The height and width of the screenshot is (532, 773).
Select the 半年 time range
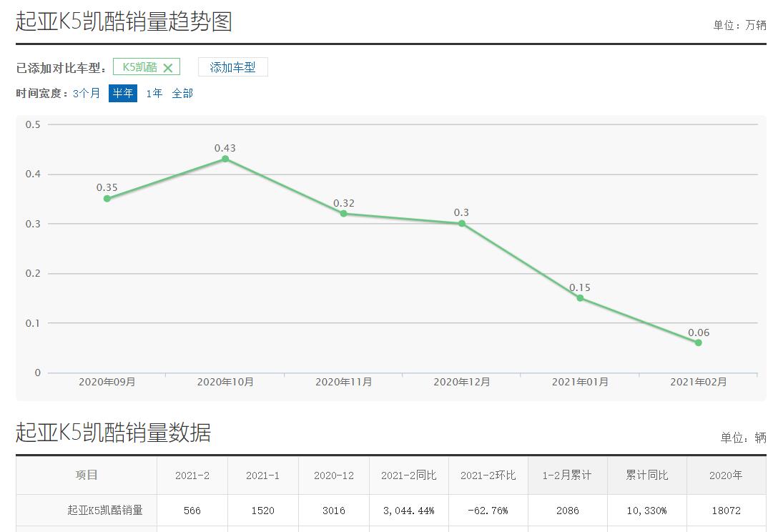coord(123,93)
